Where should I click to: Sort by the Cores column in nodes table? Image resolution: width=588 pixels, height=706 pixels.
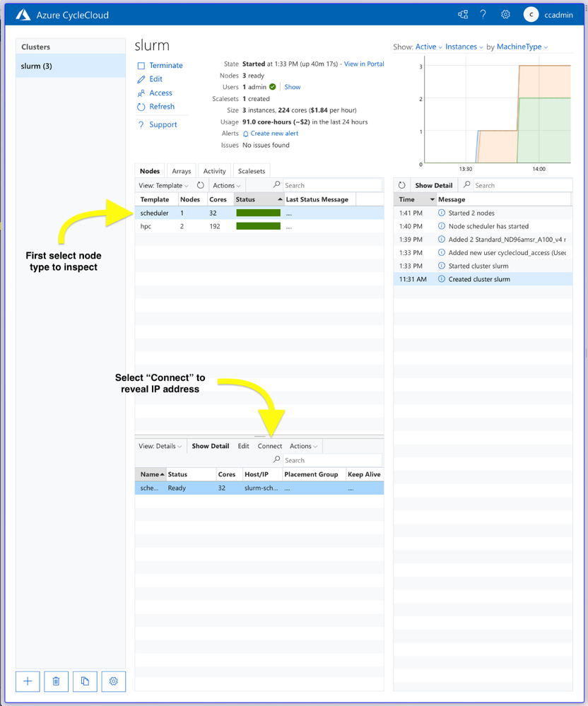point(220,199)
